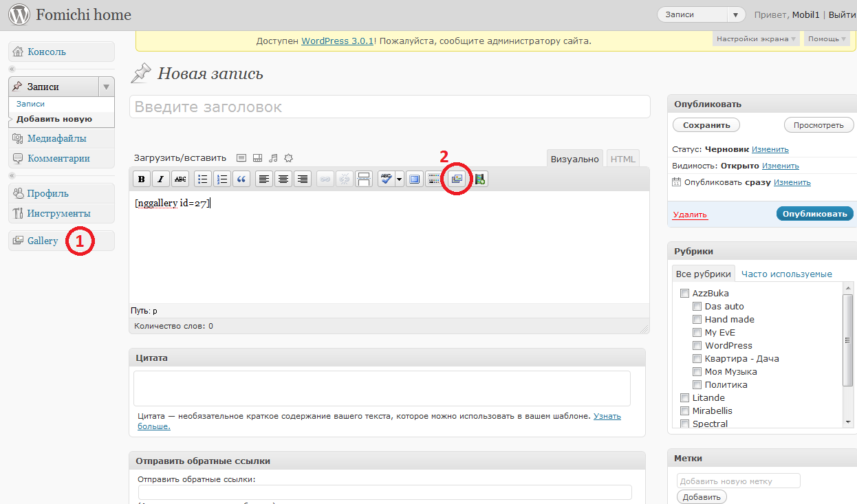The height and width of the screenshot is (504, 857).
Task: Open spellchecker language dropdown arrow
Action: click(x=399, y=179)
